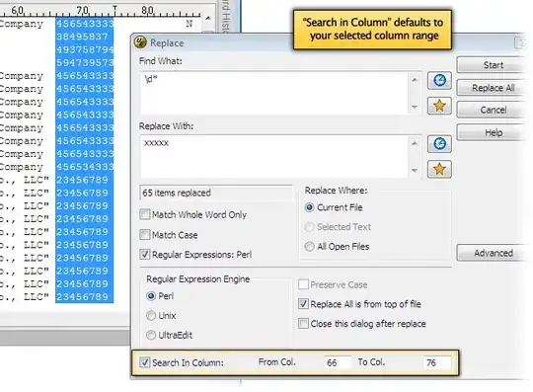Select the Unix regular expression engine
Screen dimensions: 533x392
click(151, 316)
